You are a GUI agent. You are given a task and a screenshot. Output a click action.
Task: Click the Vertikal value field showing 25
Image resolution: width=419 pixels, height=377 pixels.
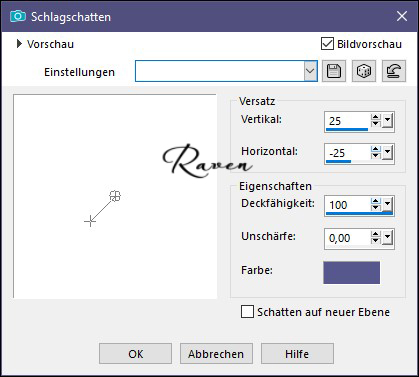[348, 120]
